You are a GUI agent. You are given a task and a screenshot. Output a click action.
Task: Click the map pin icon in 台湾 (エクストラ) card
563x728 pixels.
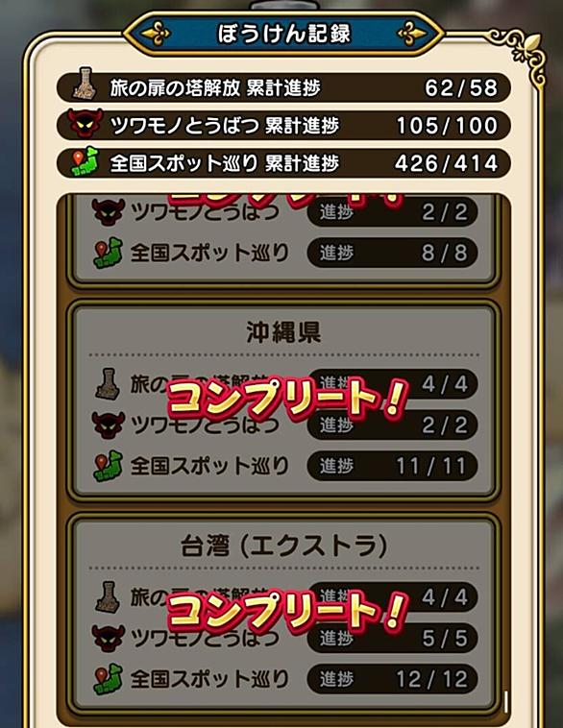(x=108, y=679)
